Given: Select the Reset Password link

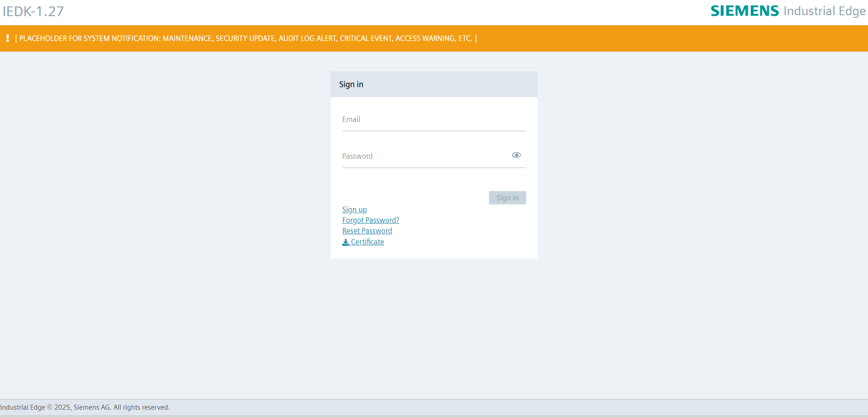Looking at the screenshot, I should pyautogui.click(x=367, y=231).
